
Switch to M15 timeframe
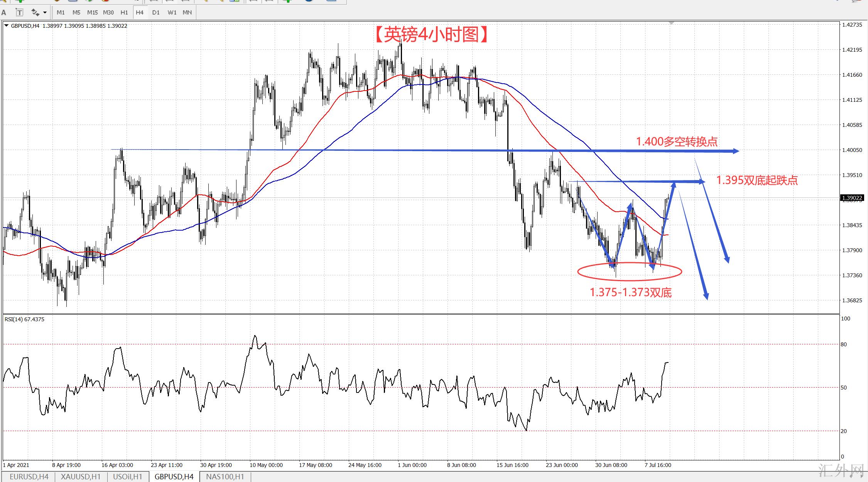point(92,12)
